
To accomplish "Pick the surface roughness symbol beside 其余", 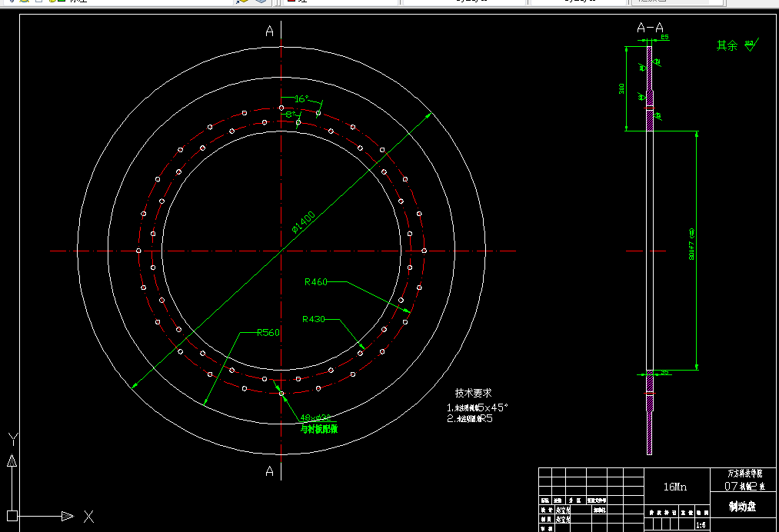I will 751,45.
